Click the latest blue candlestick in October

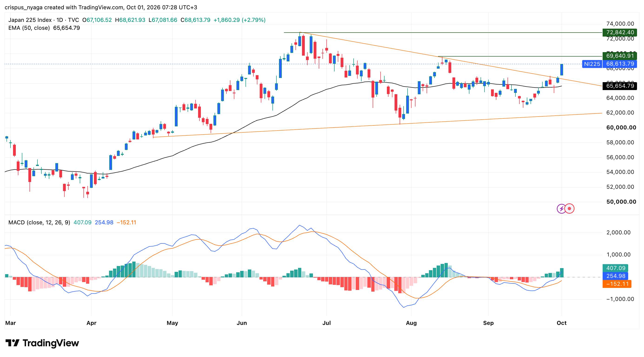click(x=561, y=70)
